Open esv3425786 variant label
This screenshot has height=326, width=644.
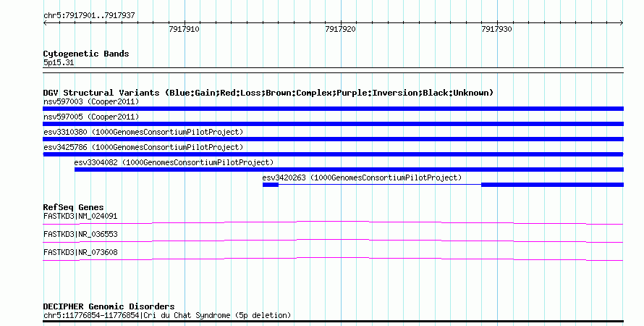[x=143, y=147]
